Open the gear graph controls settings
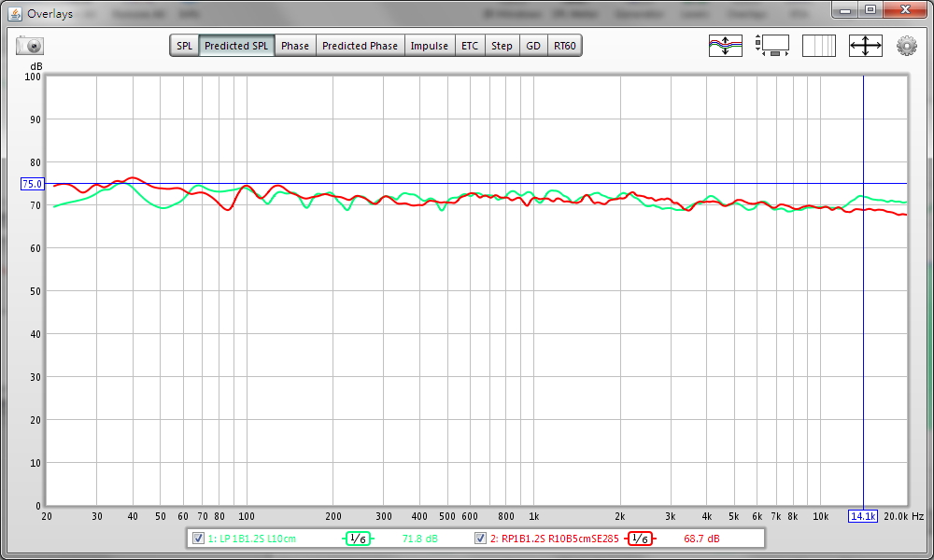934x560 pixels. tap(906, 46)
